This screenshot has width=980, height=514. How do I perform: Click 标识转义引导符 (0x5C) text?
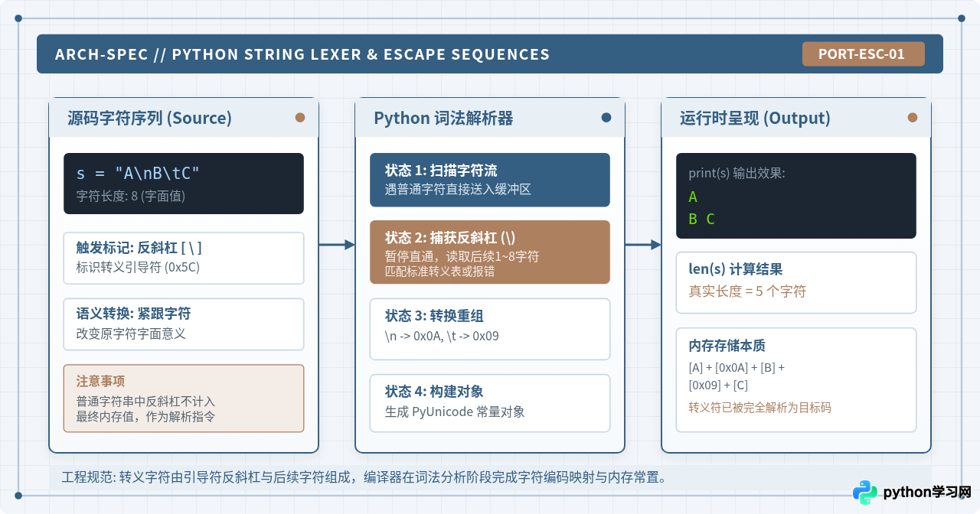pos(138,267)
